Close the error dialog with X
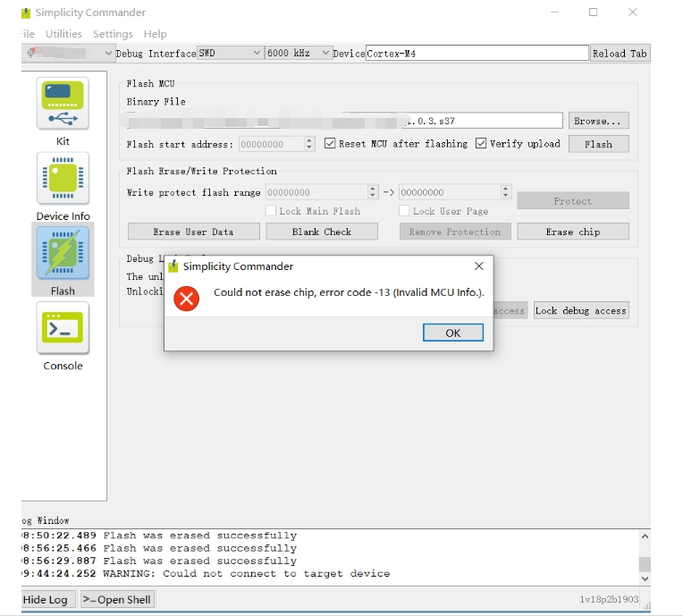This screenshot has width=683, height=616. click(x=478, y=266)
